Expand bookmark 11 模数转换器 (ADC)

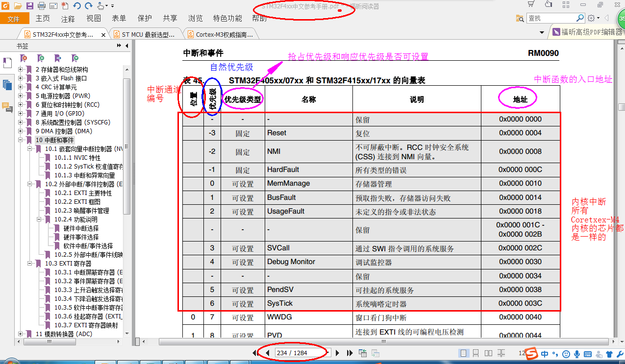[x=21, y=334]
